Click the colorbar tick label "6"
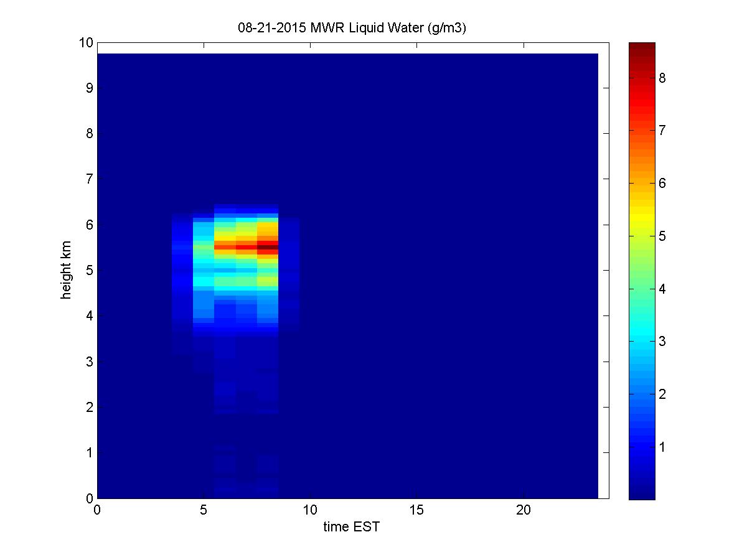The height and width of the screenshot is (560, 747). pyautogui.click(x=663, y=184)
